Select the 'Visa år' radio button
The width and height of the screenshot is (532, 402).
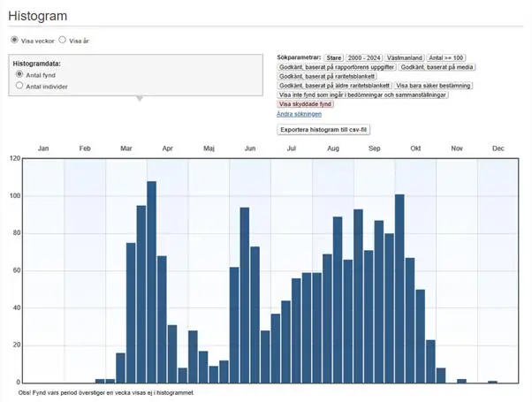(x=62, y=41)
